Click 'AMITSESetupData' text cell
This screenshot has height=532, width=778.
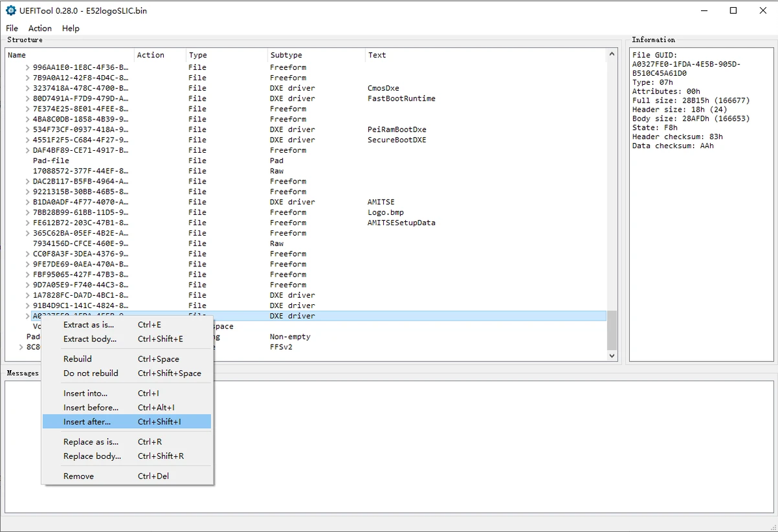click(401, 223)
